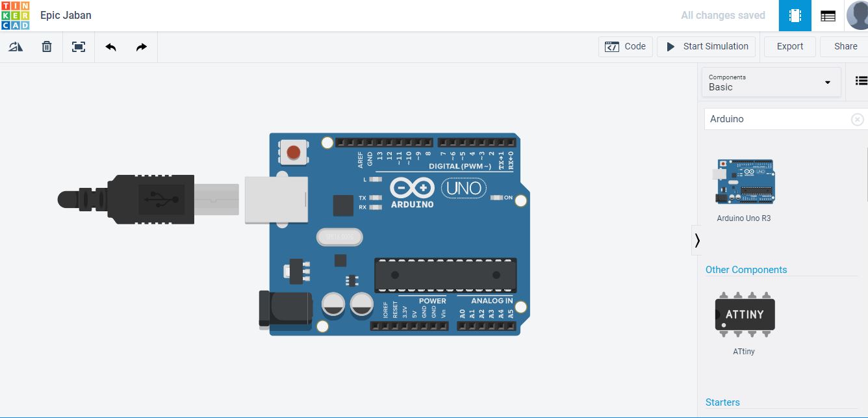Screen dimensions: 868x418
Task: Click the Starters heading
Action: tap(722, 402)
